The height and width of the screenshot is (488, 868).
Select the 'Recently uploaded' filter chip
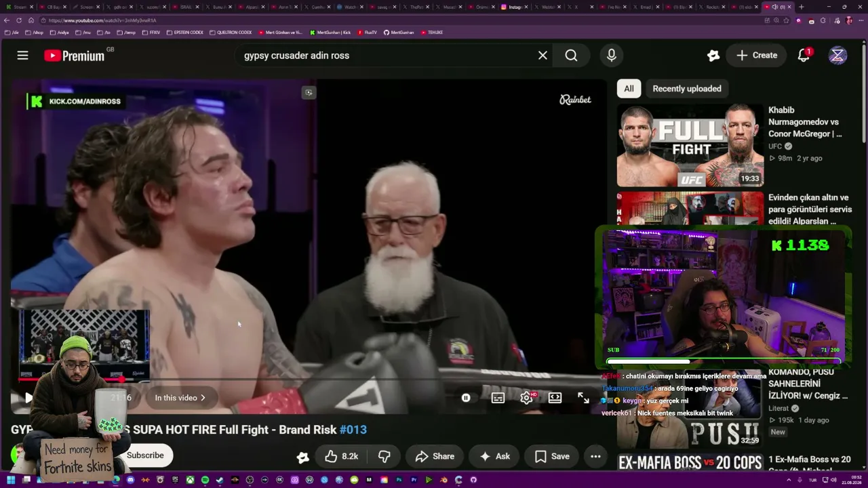pyautogui.click(x=687, y=89)
